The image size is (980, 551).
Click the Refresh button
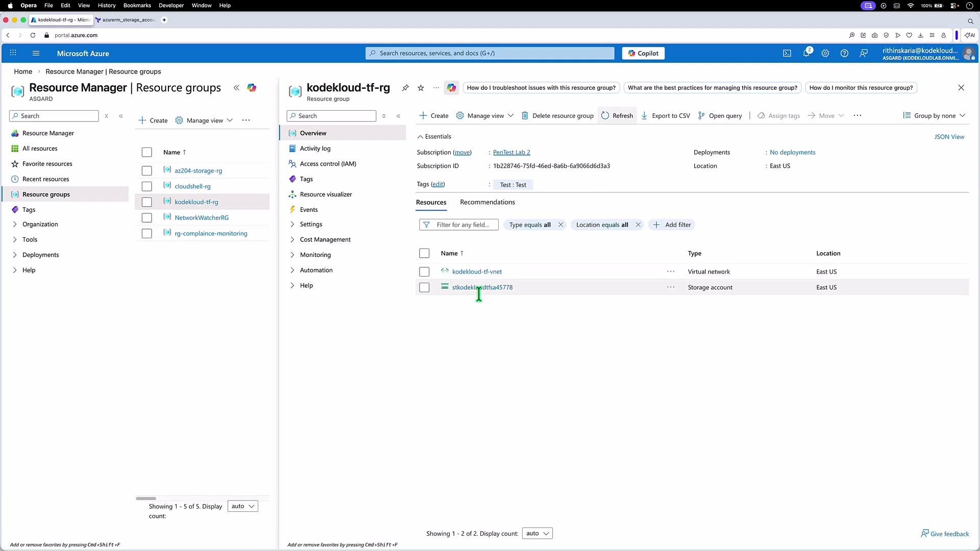(x=617, y=116)
